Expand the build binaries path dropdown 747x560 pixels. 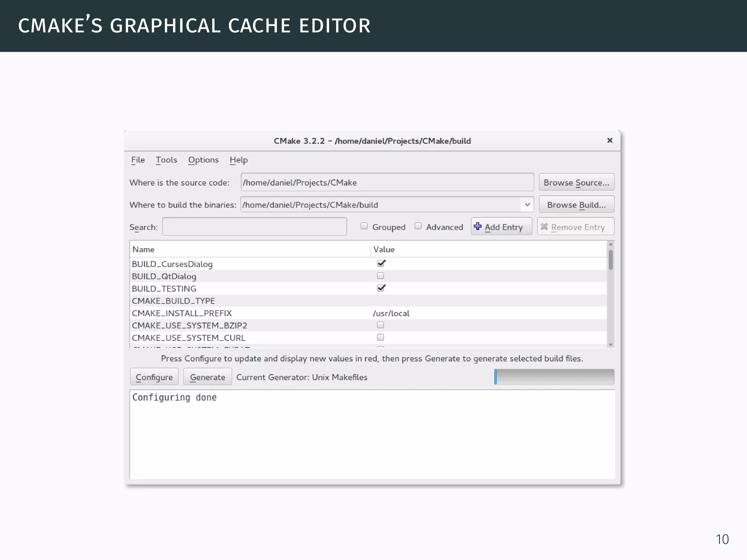tap(527, 205)
